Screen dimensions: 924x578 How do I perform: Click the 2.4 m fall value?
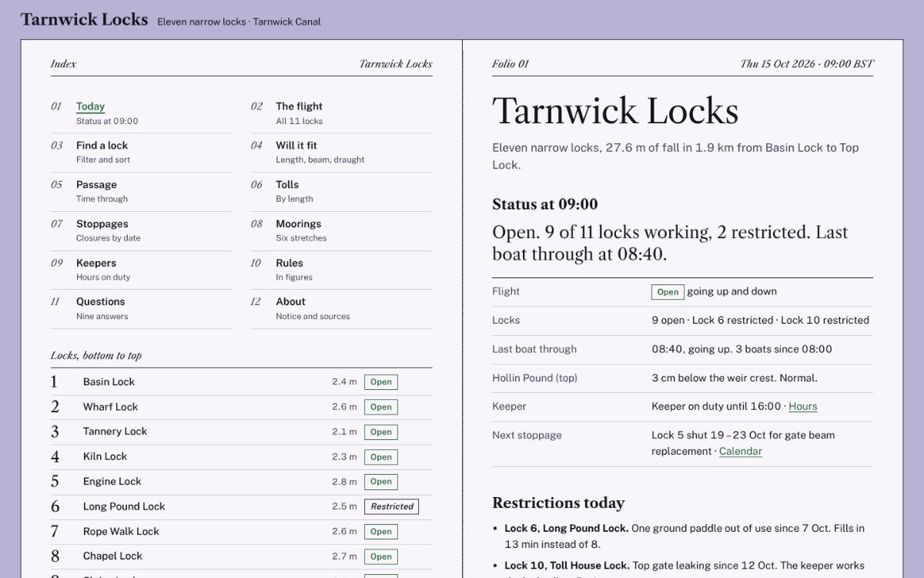point(344,381)
